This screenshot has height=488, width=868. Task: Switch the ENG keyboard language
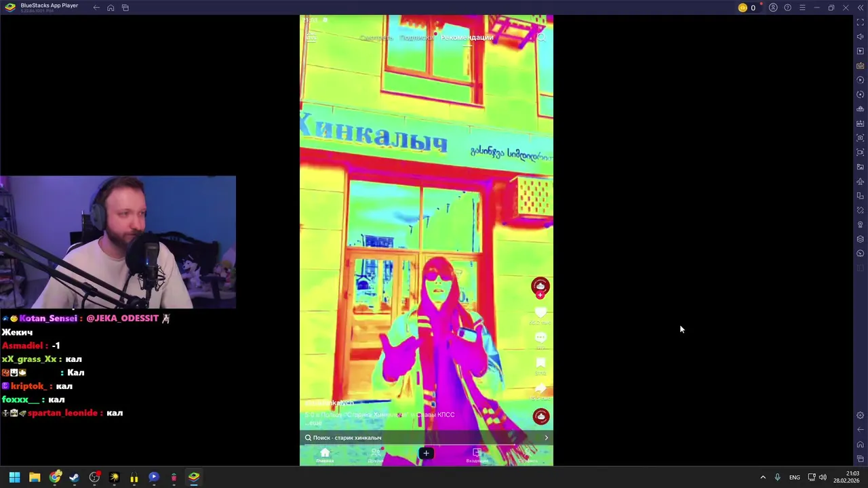(794, 477)
